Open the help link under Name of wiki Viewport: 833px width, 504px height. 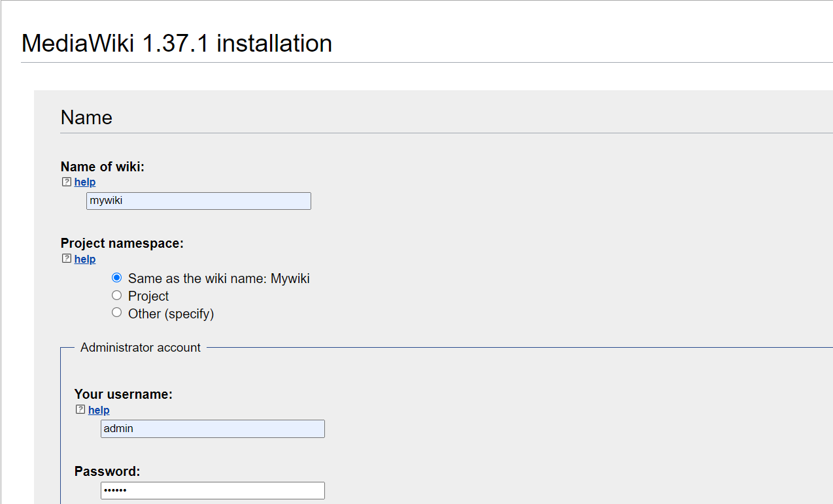click(84, 182)
